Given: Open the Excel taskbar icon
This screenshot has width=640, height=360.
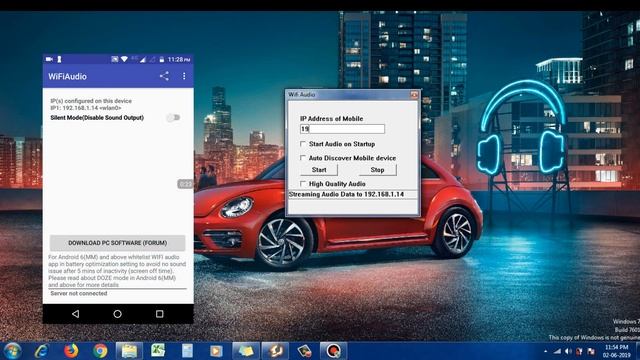Looking at the screenshot, I should [x=158, y=351].
